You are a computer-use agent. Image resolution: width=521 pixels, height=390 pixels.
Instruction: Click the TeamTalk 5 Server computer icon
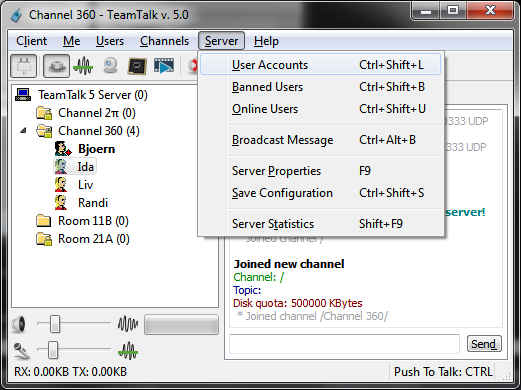23,95
